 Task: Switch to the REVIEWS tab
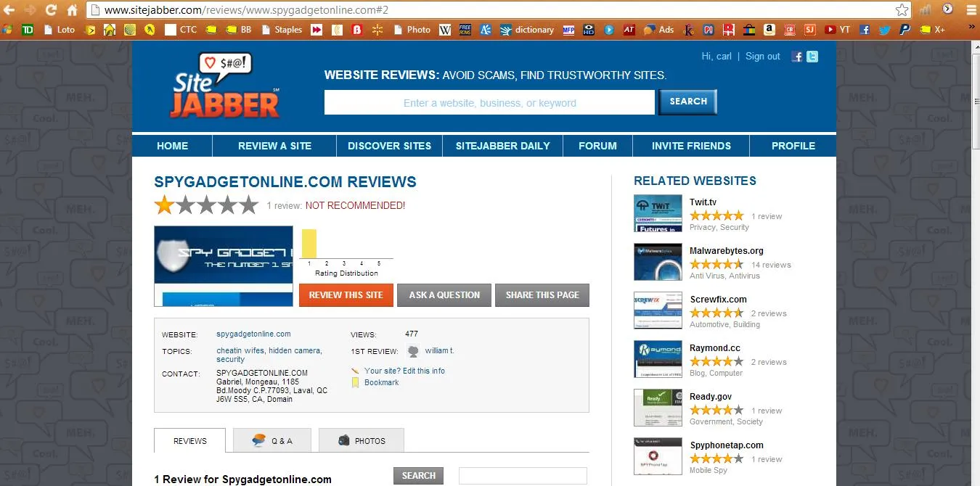click(x=190, y=440)
